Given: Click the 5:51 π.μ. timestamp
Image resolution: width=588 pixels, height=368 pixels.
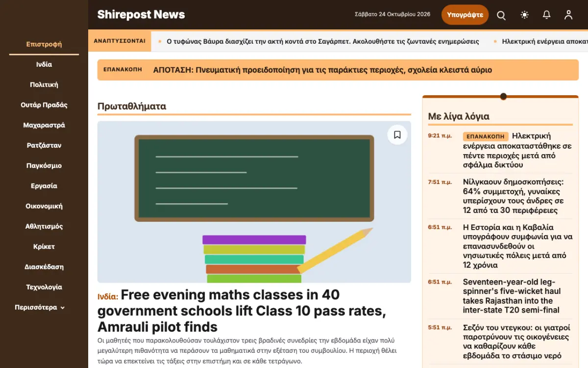Looking at the screenshot, I should click(x=440, y=328).
